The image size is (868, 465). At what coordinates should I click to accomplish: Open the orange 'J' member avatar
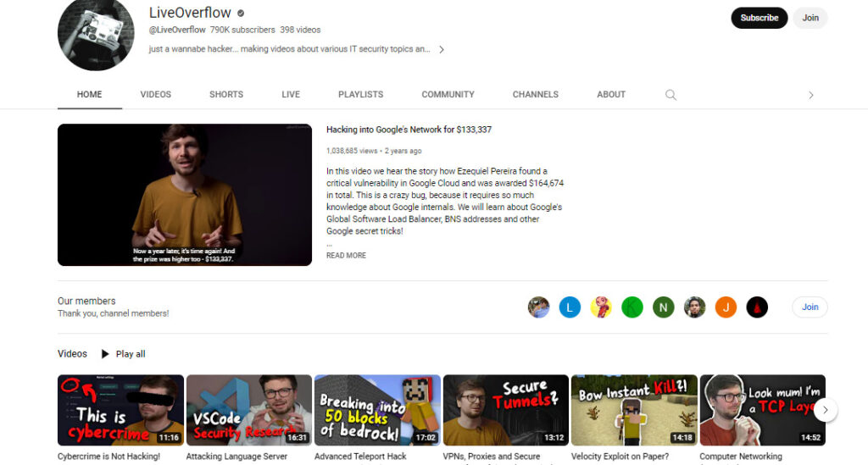726,307
